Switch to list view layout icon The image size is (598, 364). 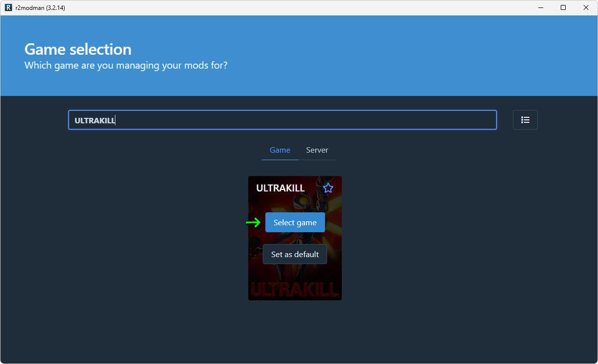click(525, 120)
